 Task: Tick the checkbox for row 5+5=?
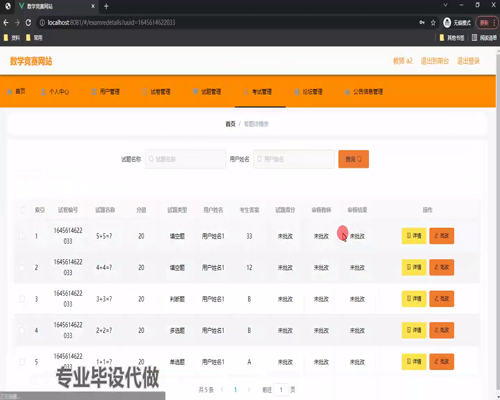point(22,236)
